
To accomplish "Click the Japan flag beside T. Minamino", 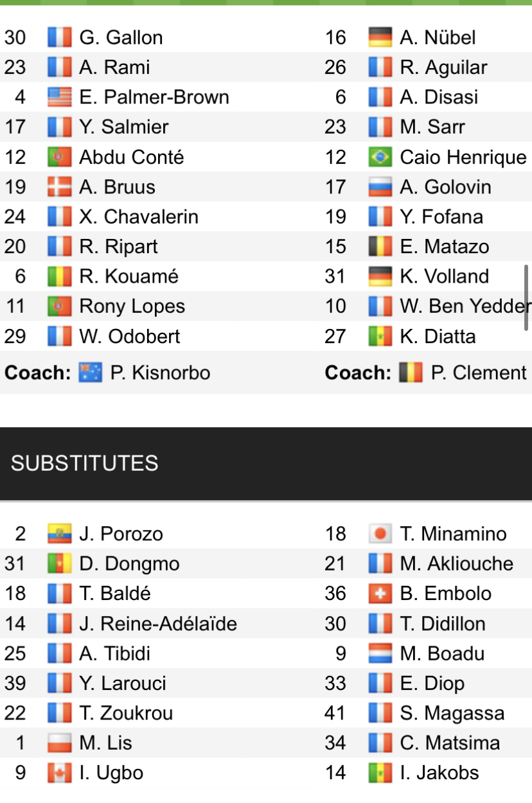I will point(380,534).
